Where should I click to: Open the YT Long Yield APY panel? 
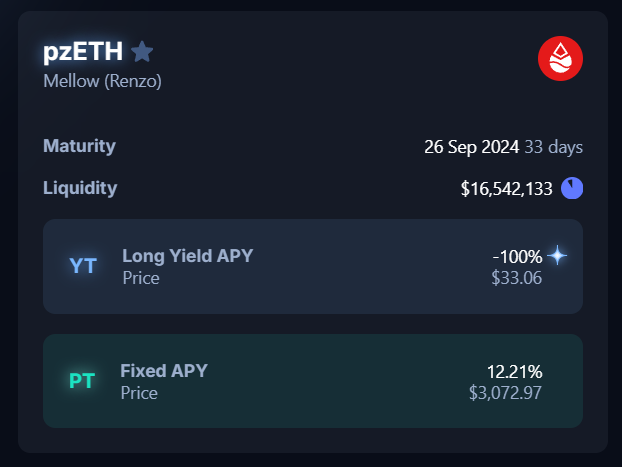pyautogui.click(x=313, y=266)
